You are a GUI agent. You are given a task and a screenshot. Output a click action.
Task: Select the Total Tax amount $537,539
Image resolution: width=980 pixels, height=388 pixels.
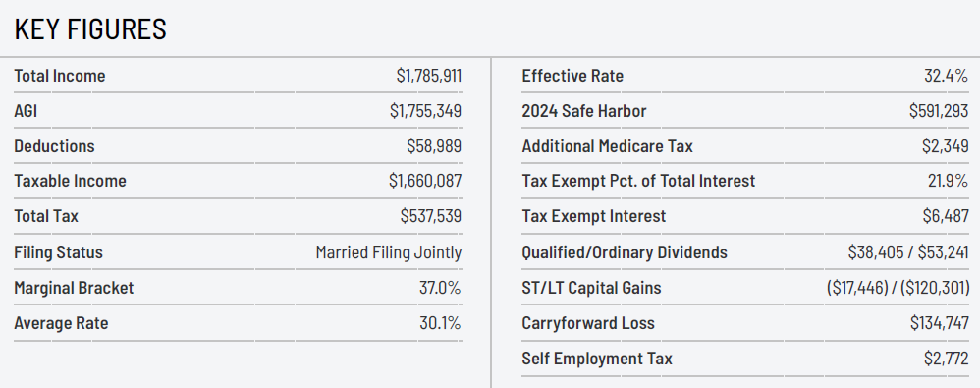point(431,216)
